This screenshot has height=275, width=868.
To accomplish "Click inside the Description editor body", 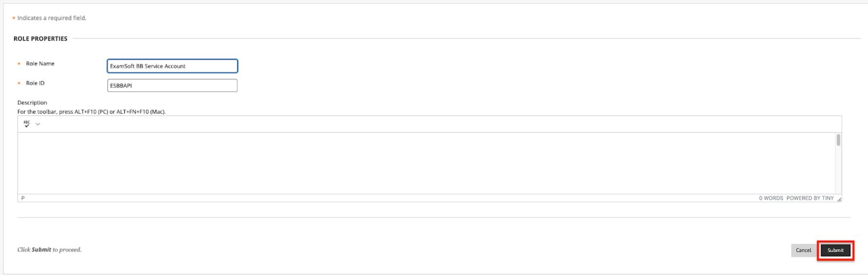I will point(426,163).
